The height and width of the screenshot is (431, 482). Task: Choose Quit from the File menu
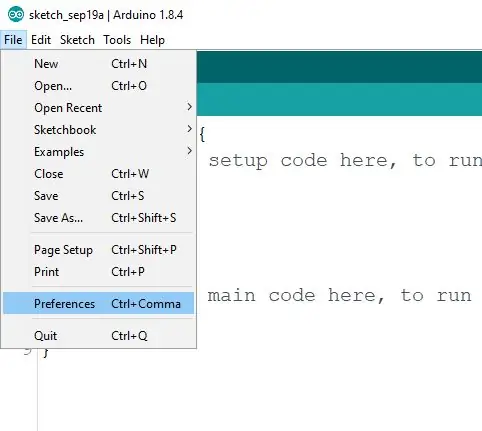[98, 335]
